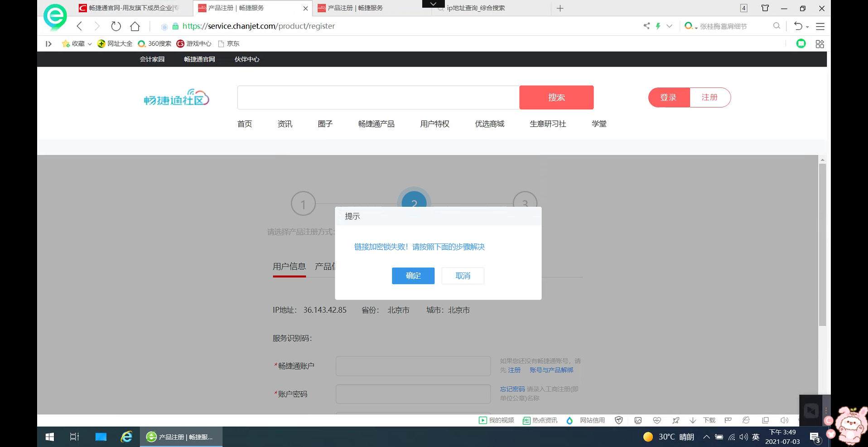Click step 1 circle in progress indicator
This screenshot has height=447, width=868.
(303, 204)
